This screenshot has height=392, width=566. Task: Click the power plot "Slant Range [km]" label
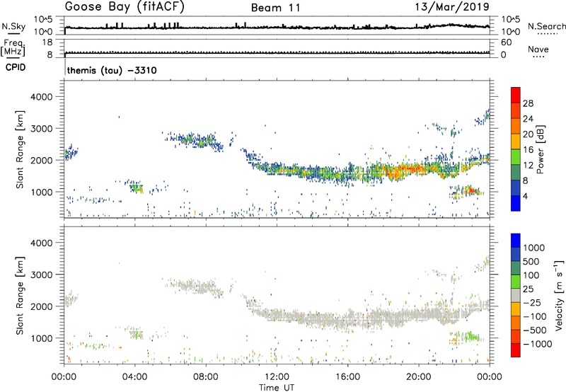pos(20,149)
